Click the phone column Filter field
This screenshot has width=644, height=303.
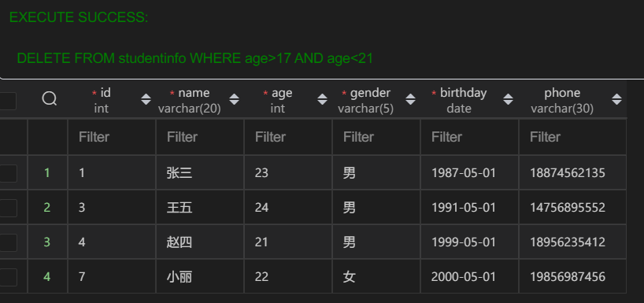[x=572, y=137]
